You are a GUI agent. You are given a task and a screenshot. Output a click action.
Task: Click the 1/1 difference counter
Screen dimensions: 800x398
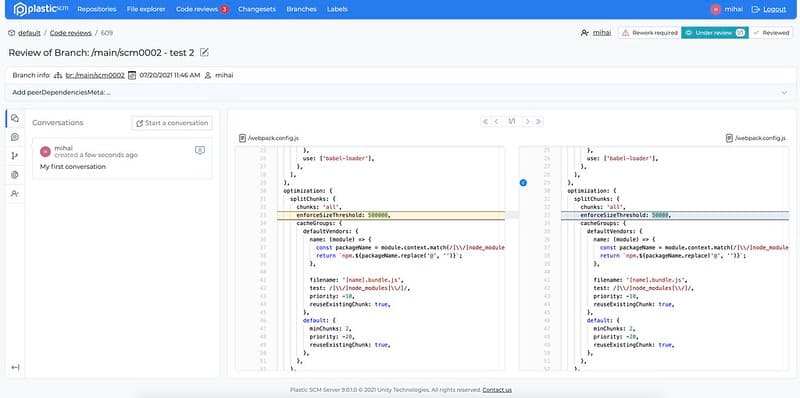click(x=512, y=121)
